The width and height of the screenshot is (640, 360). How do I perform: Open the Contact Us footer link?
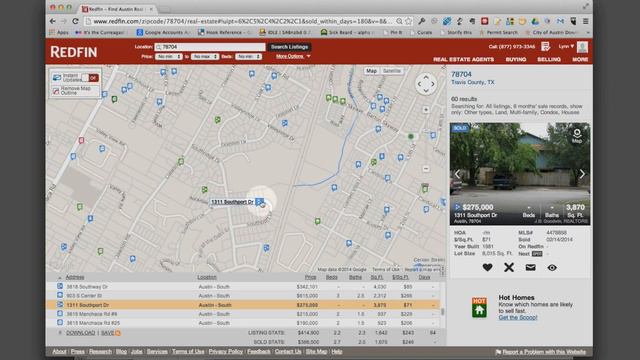[x=288, y=351]
